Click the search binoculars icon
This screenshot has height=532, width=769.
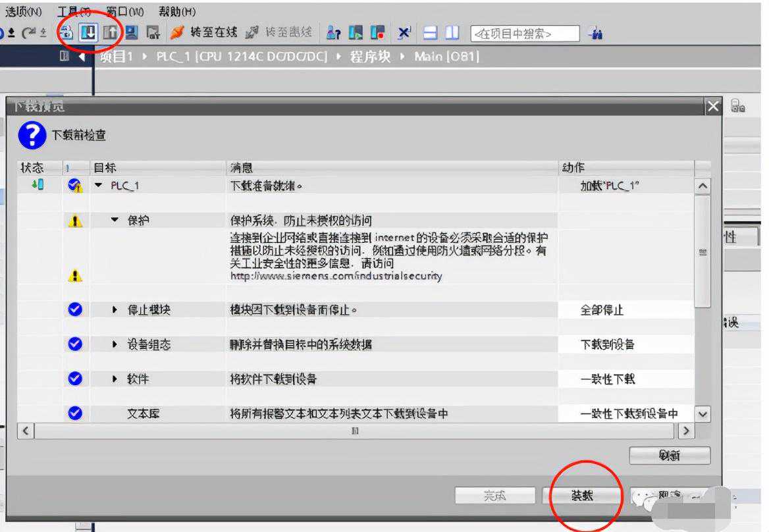(595, 33)
